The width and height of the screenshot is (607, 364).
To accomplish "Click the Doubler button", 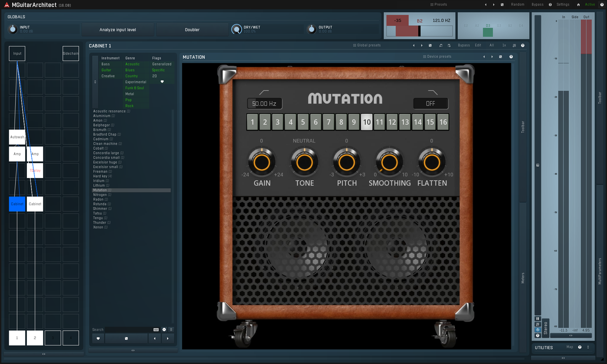I will [192, 30].
